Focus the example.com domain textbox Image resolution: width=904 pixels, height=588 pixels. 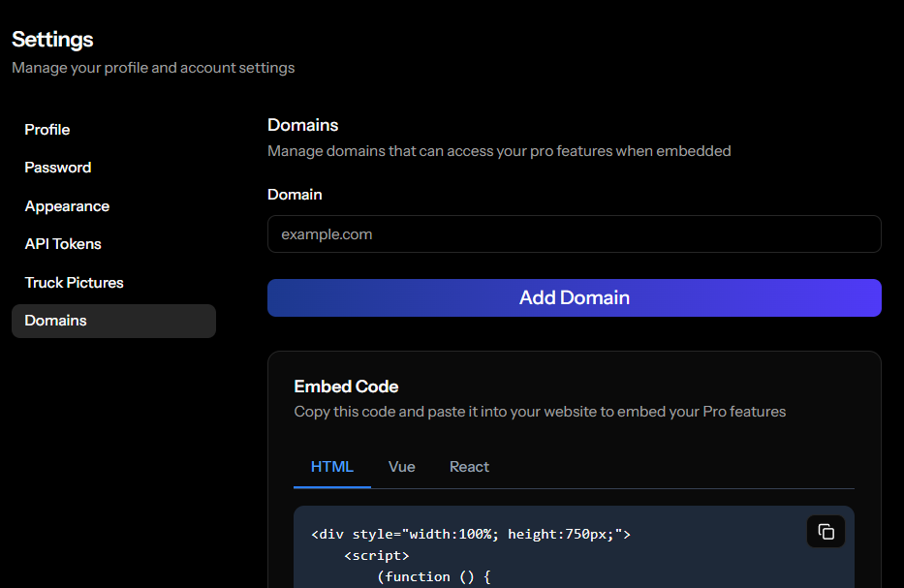coord(574,233)
